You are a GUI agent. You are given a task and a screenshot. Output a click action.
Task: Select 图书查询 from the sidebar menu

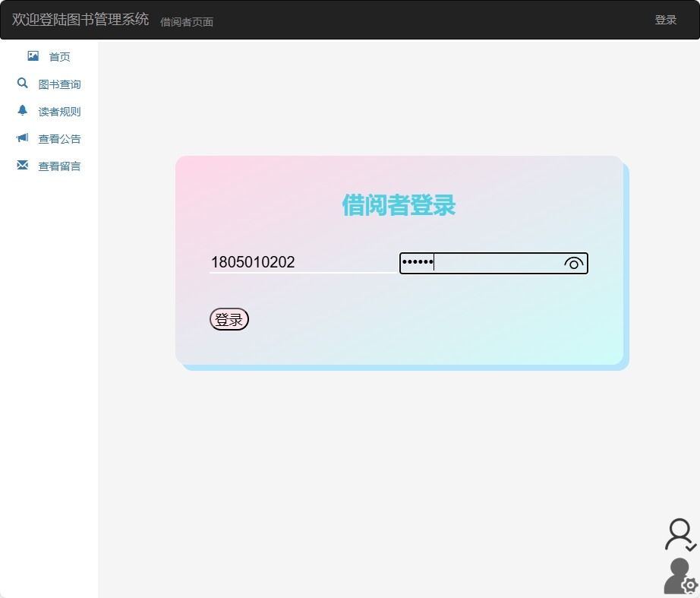[x=60, y=84]
